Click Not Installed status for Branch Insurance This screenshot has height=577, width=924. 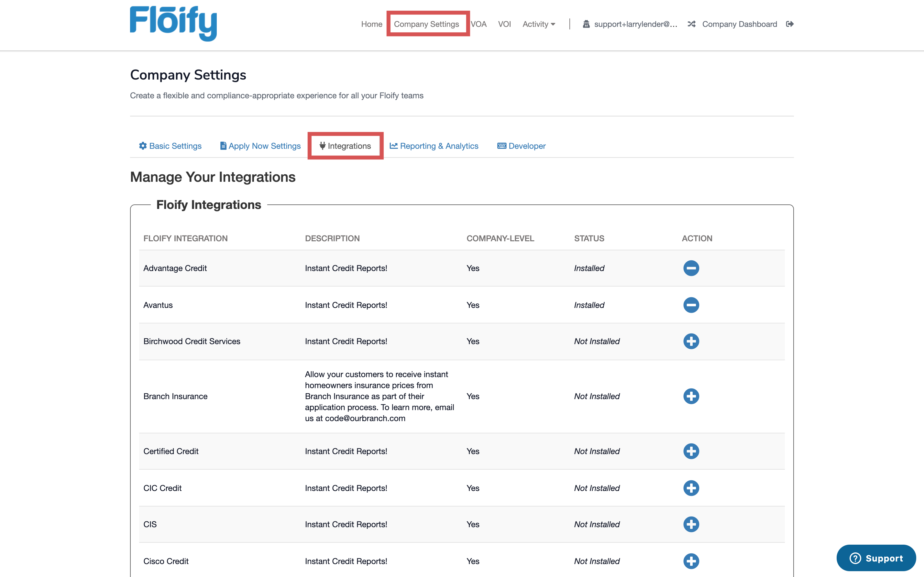tap(597, 396)
